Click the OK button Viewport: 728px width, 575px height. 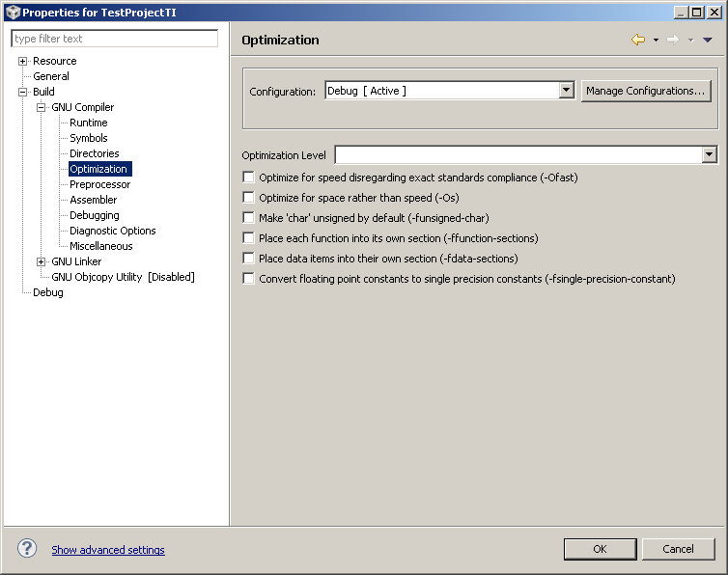tap(600, 549)
